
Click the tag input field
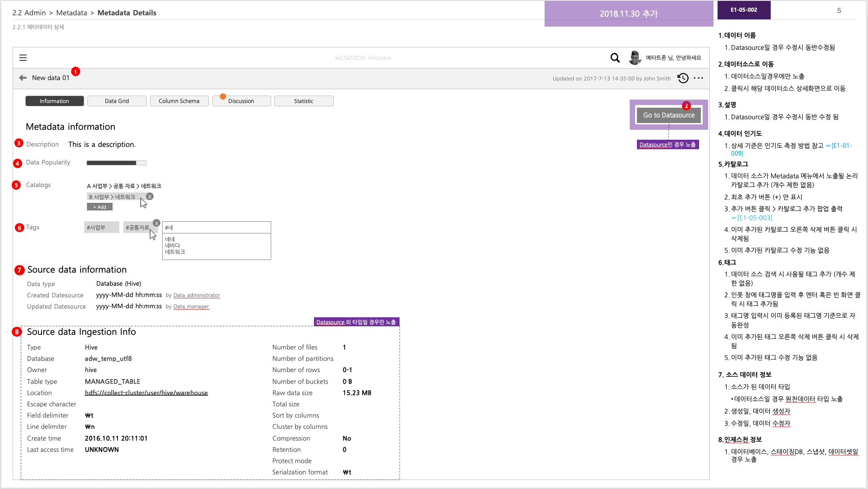(217, 228)
